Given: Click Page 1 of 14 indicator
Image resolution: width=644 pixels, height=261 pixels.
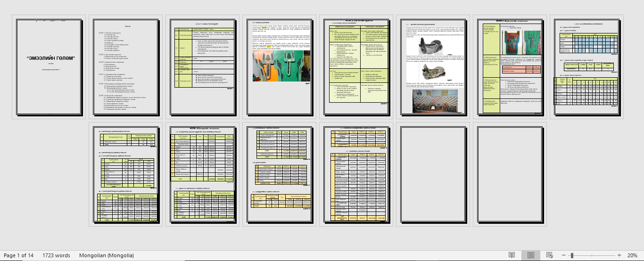Looking at the screenshot, I should (18, 255).
